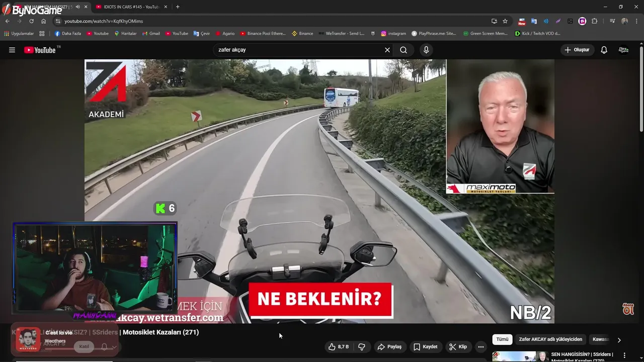This screenshot has height=362, width=644.
Task: Open the Agario bookmark
Action: pyautogui.click(x=225, y=34)
